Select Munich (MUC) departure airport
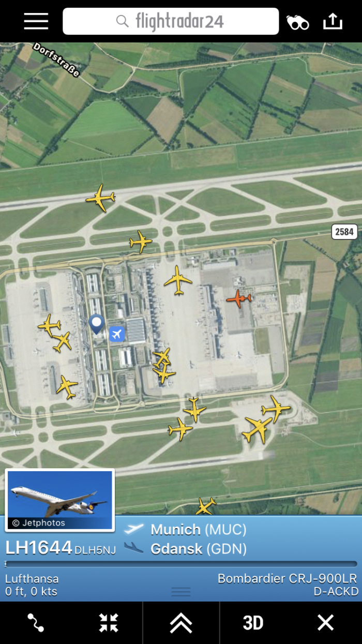Image resolution: width=362 pixels, height=644 pixels. (198, 530)
